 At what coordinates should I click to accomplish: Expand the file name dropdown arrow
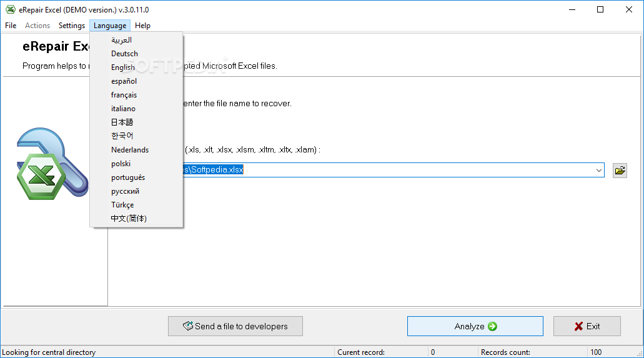pyautogui.click(x=598, y=170)
